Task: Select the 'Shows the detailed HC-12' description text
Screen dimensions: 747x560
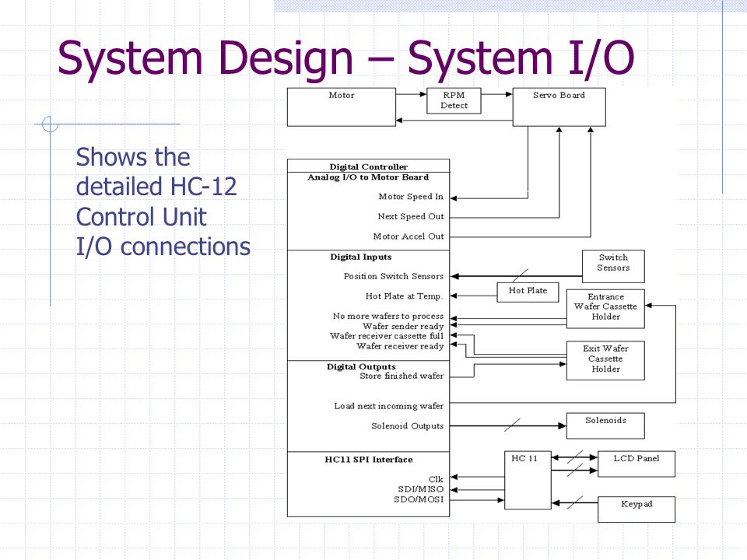Action: [163, 201]
